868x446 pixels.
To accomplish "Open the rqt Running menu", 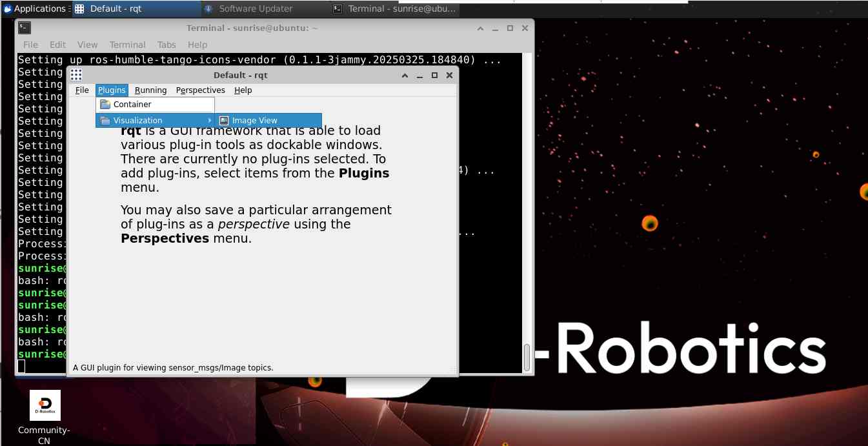I will (x=150, y=90).
